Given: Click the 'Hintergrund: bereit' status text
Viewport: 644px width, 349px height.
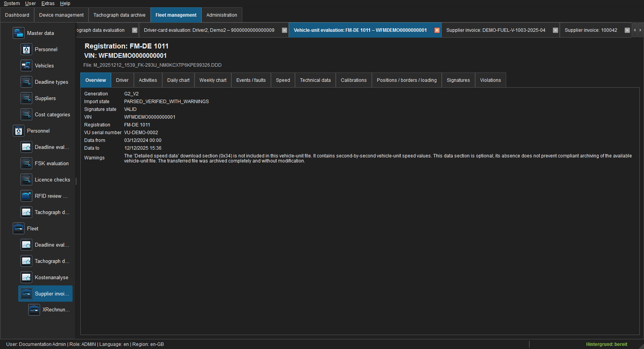Looking at the screenshot, I should [607, 344].
